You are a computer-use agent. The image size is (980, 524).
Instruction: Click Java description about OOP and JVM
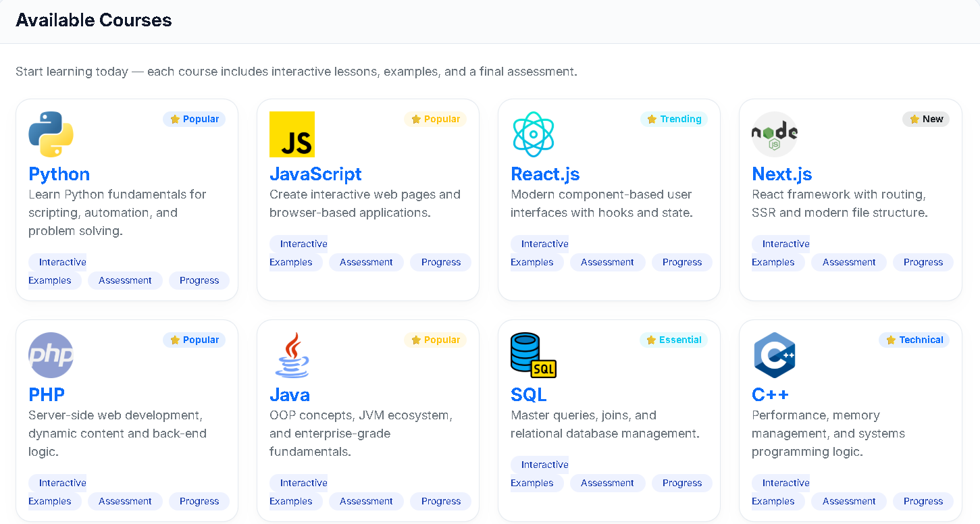point(361,434)
